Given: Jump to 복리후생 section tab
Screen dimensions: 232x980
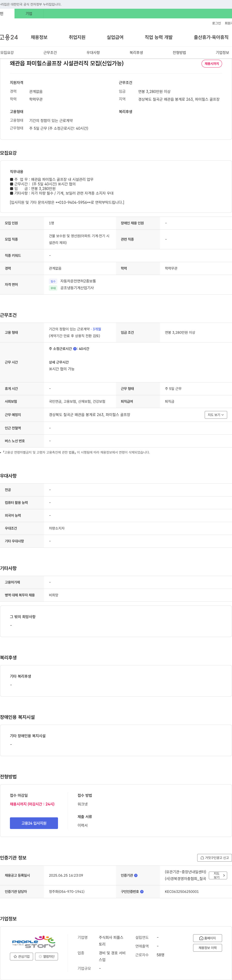Looking at the screenshot, I should (x=136, y=53).
